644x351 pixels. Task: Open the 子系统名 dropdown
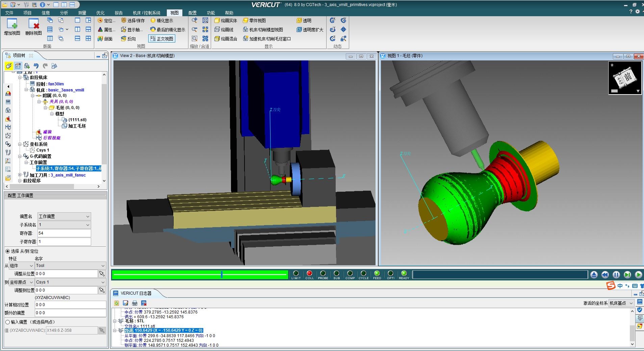coord(64,225)
